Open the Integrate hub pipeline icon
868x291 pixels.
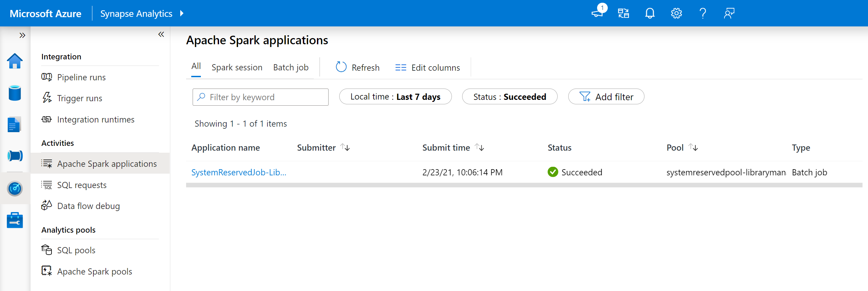pos(15,156)
